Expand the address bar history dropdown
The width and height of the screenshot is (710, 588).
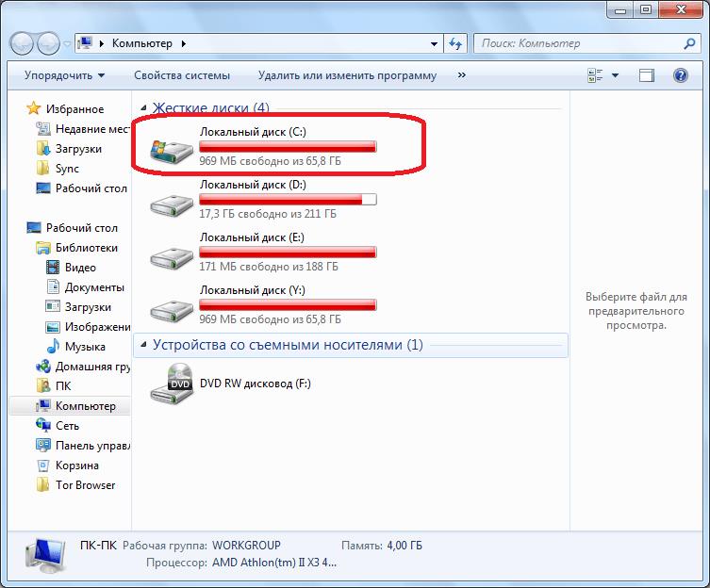click(x=434, y=43)
